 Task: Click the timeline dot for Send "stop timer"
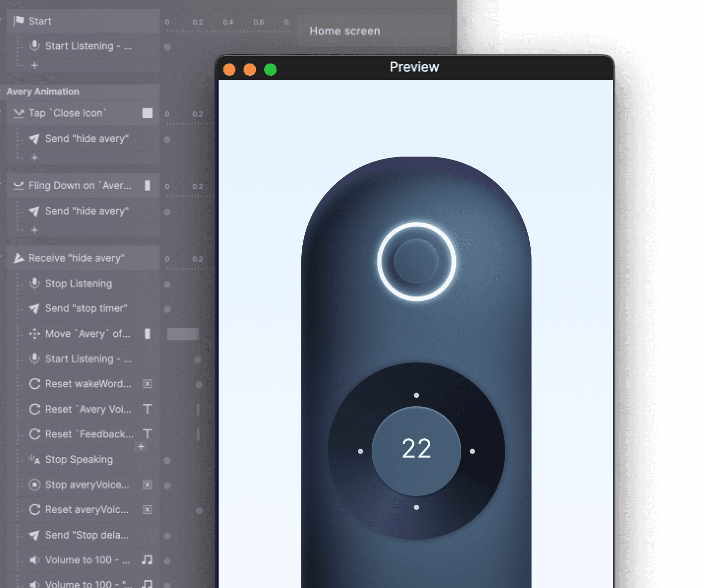click(167, 309)
